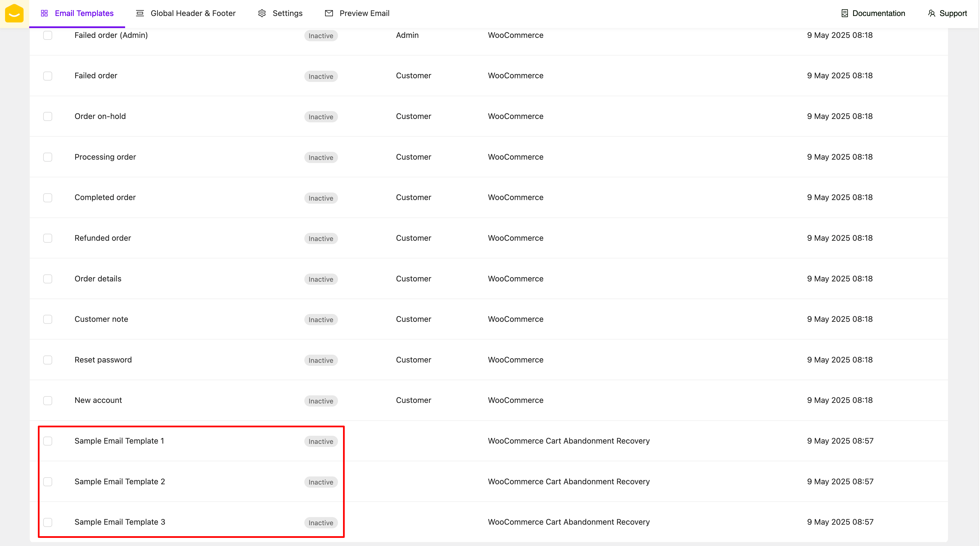The image size is (980, 546).
Task: Select the Reset password row checkbox
Action: 48,360
